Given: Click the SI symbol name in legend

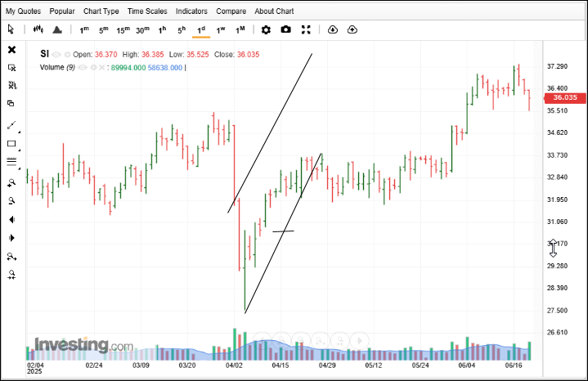Looking at the screenshot, I should [x=44, y=54].
